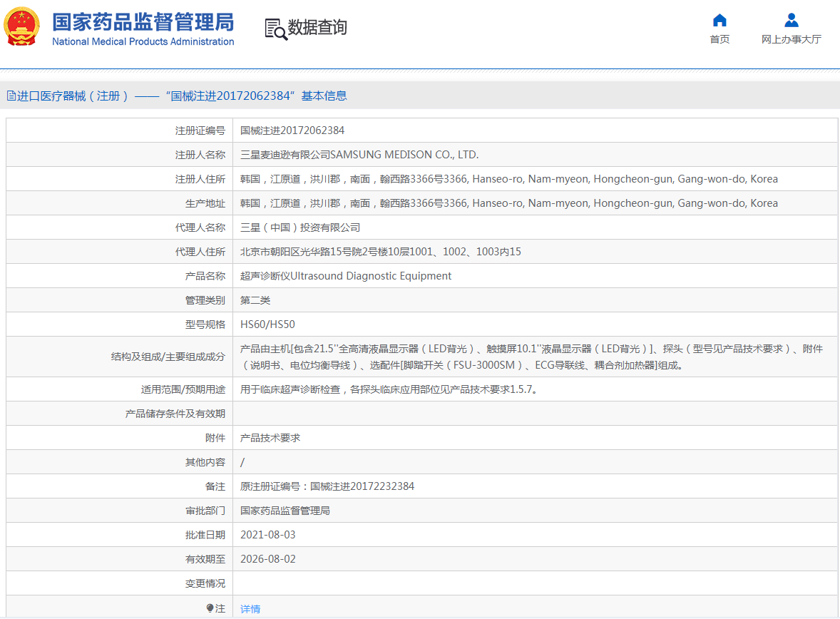Click the 有效期至 row label
Screen dimensions: 840x619
[205, 559]
